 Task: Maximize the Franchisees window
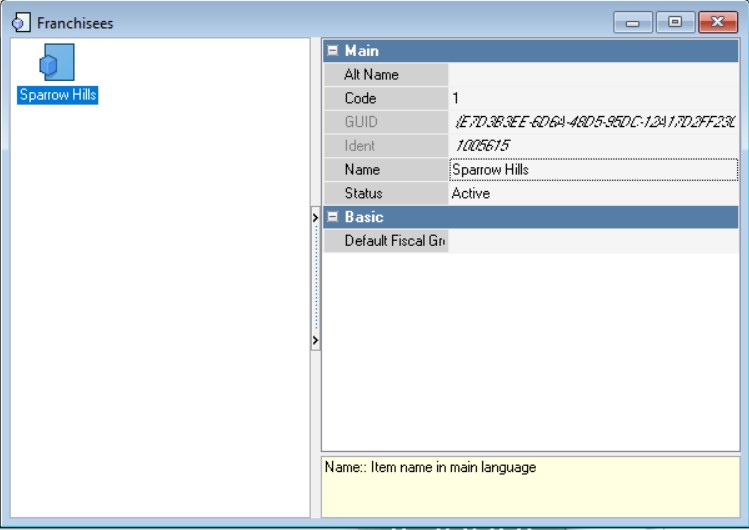(x=675, y=22)
